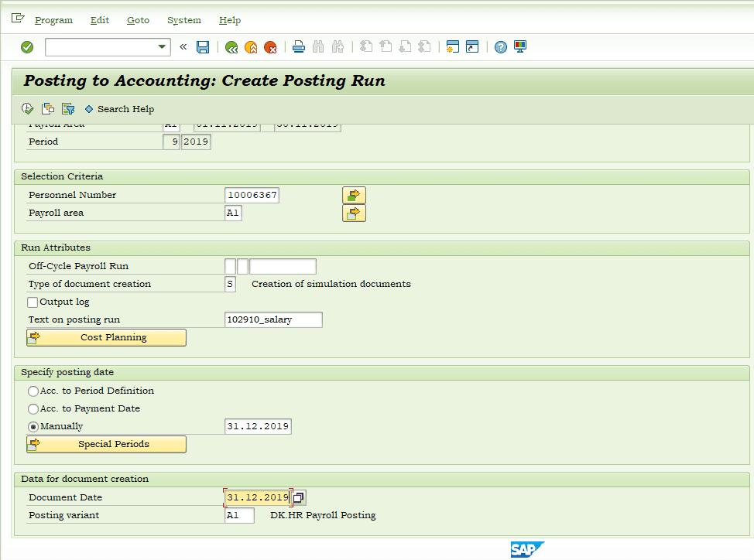Select Acc. to Payment Date radio button
Viewport: 754px width, 560px height.
click(33, 408)
